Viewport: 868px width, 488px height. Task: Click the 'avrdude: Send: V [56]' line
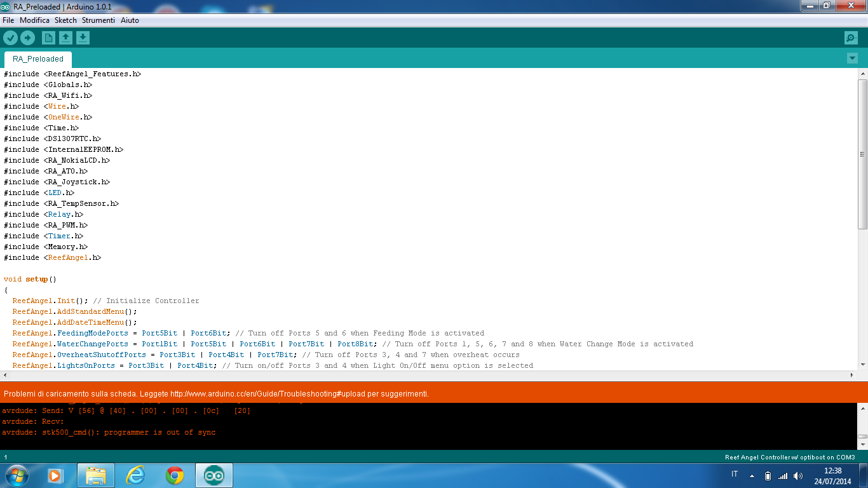[126, 410]
